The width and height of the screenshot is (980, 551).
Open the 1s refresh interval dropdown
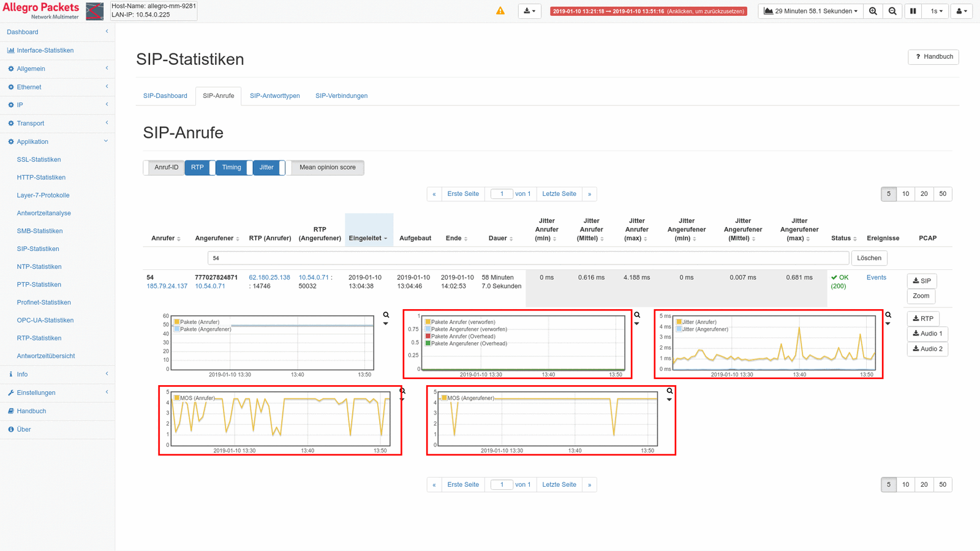[x=936, y=11]
